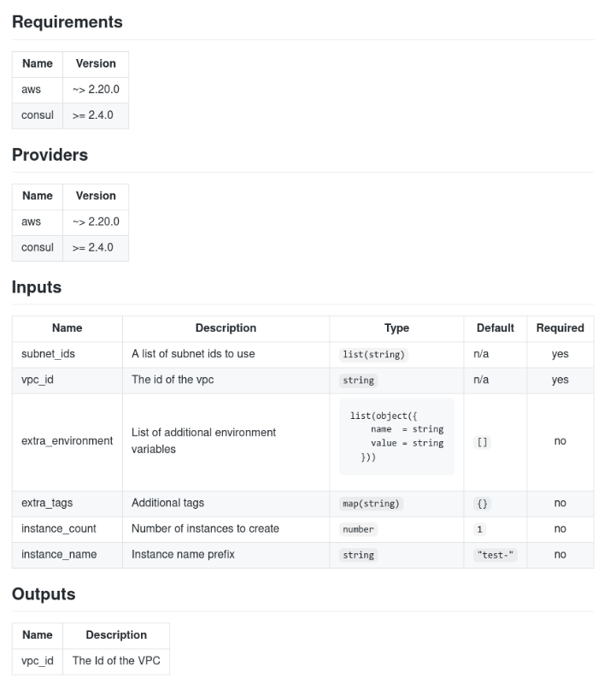Click the "Instance name prefix" description

[x=183, y=555]
